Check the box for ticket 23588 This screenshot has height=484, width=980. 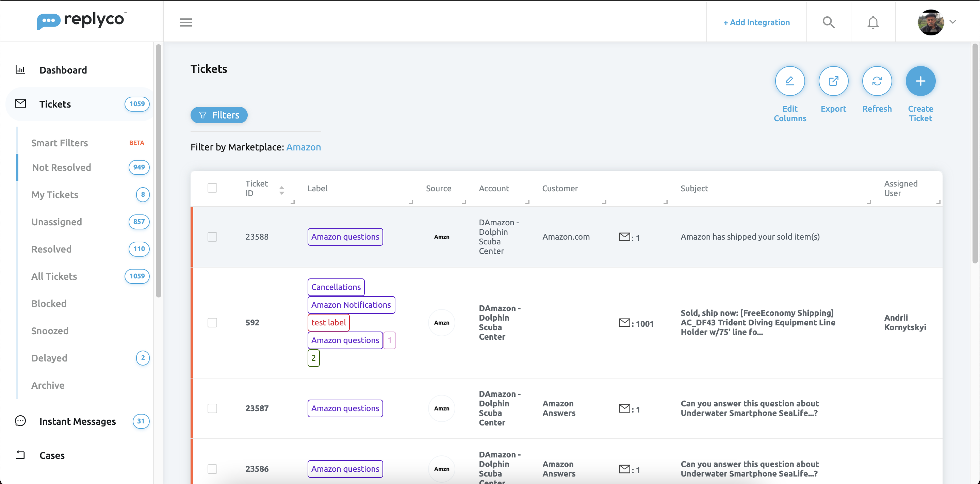click(x=212, y=237)
